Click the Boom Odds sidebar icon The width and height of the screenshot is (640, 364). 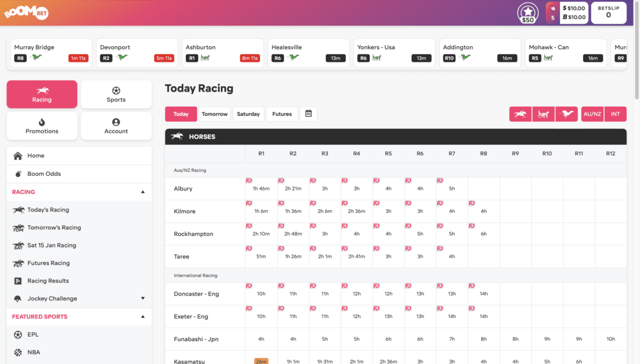(x=19, y=173)
